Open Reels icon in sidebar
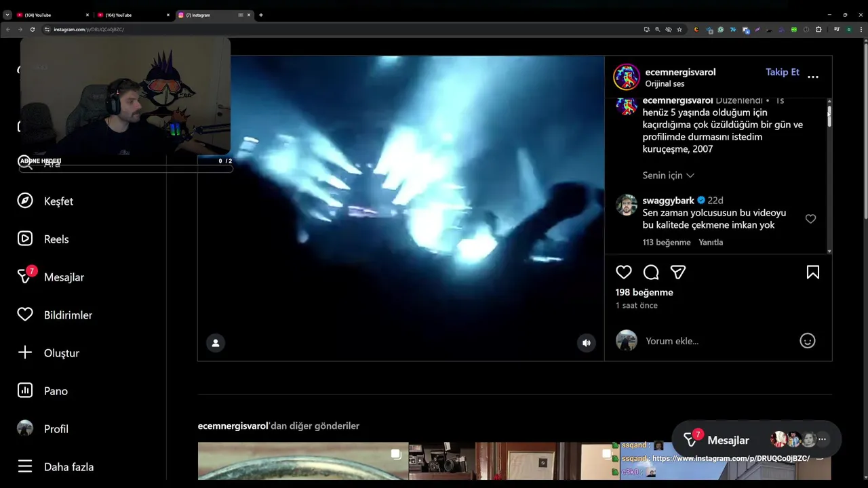 [25, 239]
